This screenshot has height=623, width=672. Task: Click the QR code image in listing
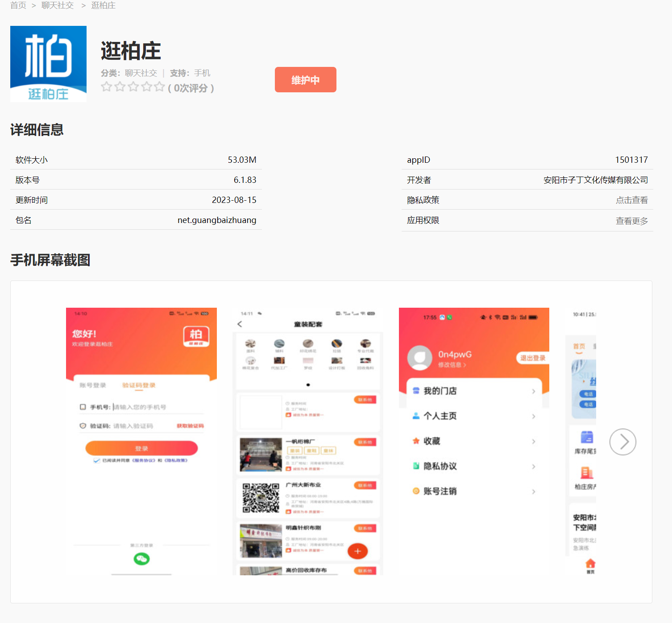(x=261, y=498)
